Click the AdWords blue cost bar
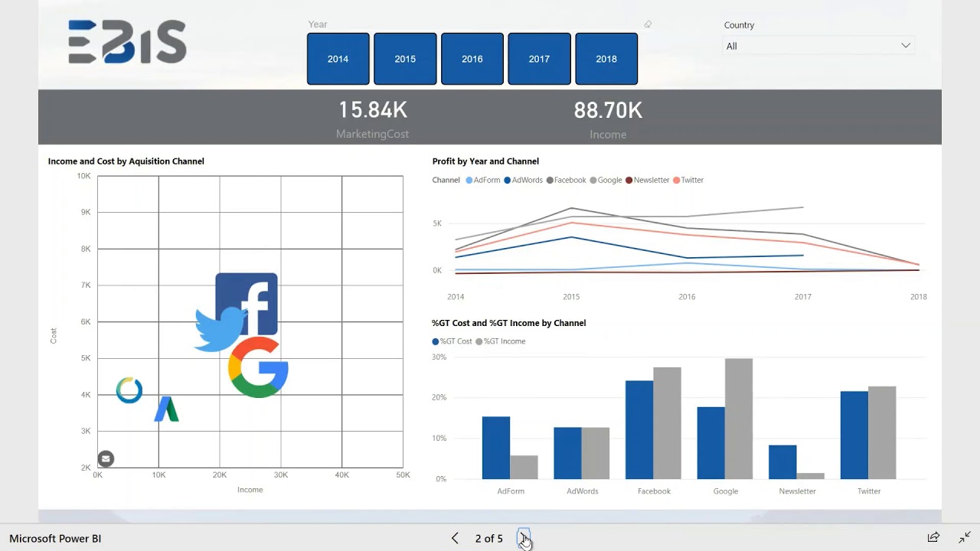The height and width of the screenshot is (551, 980). click(x=567, y=453)
